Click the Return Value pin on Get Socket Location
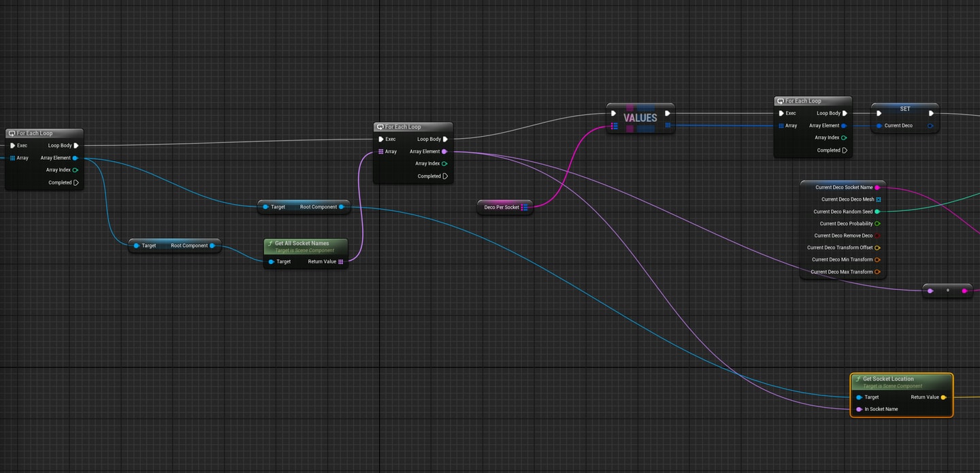This screenshot has width=980, height=473. pos(943,397)
